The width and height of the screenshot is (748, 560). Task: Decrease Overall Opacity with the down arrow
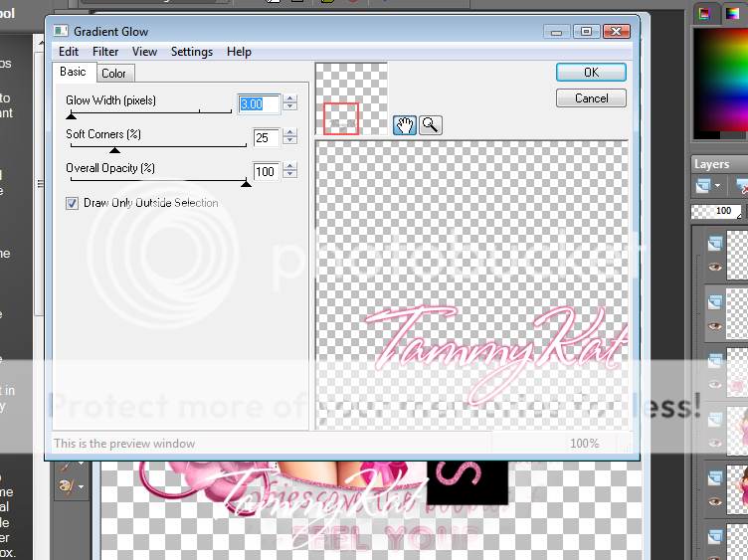(290, 175)
